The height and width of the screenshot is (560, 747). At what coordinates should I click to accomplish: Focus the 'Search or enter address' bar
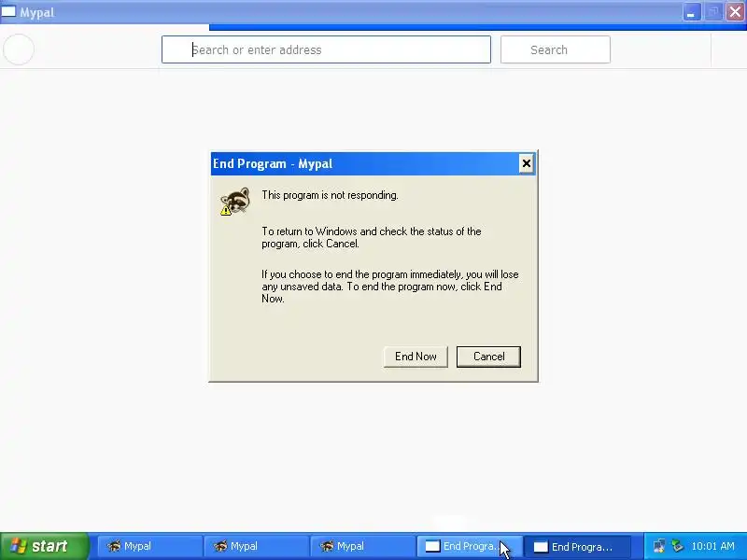(326, 49)
